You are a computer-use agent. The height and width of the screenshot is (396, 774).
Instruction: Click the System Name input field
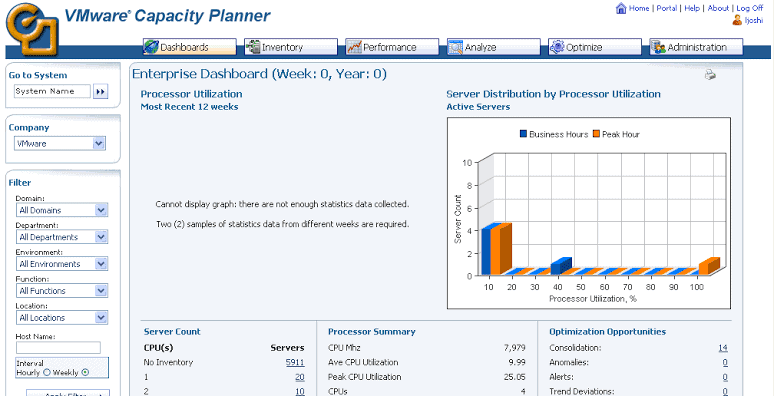point(52,91)
